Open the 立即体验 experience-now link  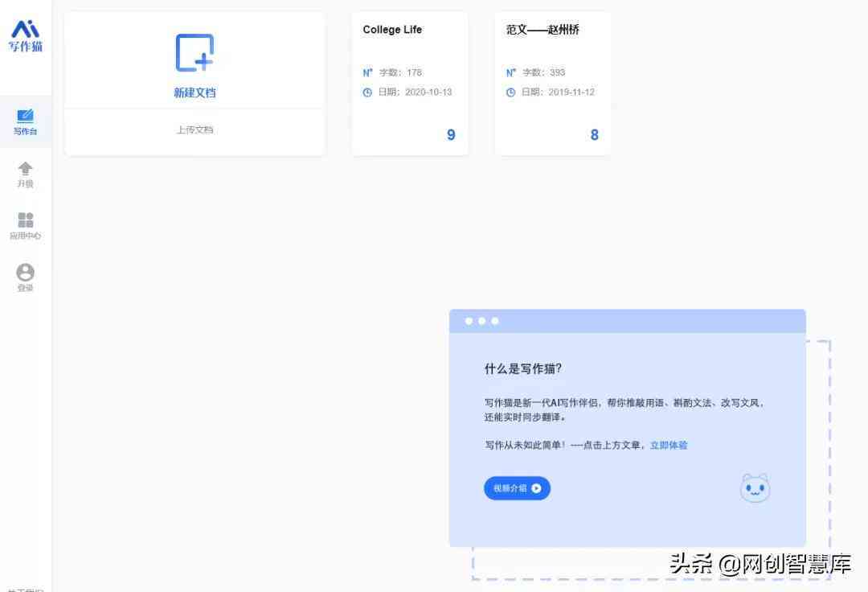pos(669,445)
